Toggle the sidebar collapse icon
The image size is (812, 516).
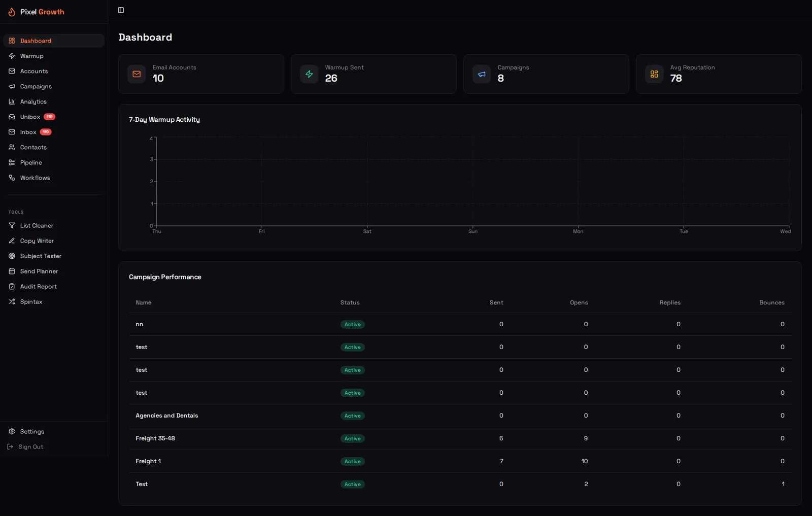pos(121,10)
